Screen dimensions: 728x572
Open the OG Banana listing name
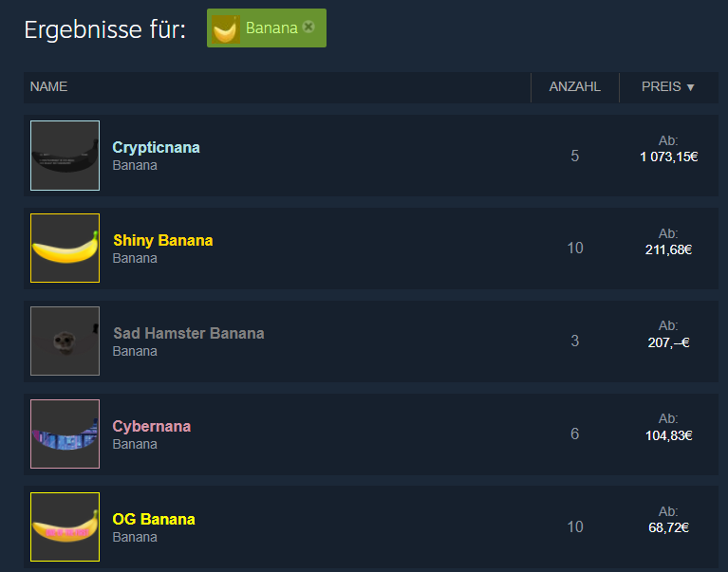(154, 519)
